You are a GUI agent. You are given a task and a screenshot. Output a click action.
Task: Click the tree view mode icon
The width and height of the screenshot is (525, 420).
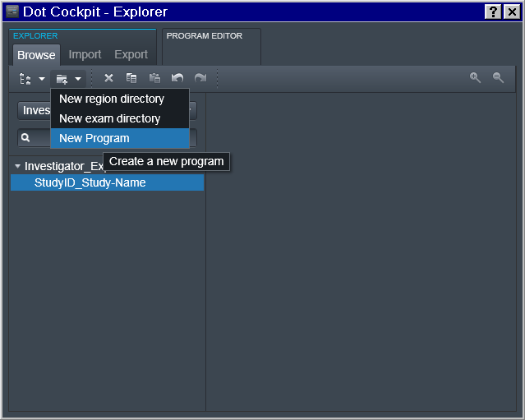pos(25,79)
